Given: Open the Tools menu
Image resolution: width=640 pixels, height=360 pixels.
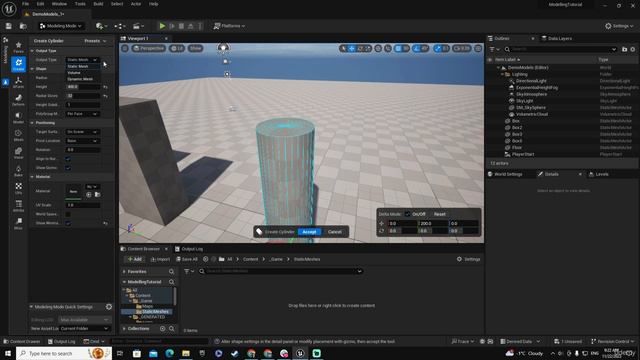Looking at the screenshot, I should tap(80, 4).
